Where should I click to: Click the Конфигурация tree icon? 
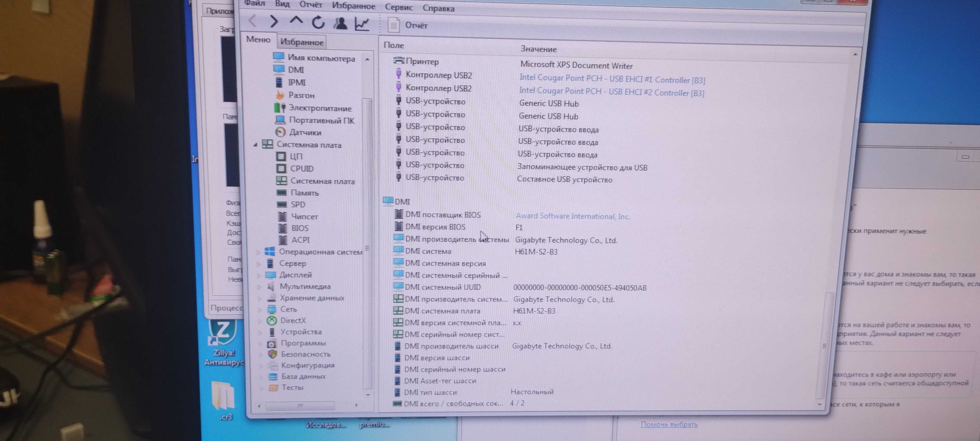tap(272, 365)
